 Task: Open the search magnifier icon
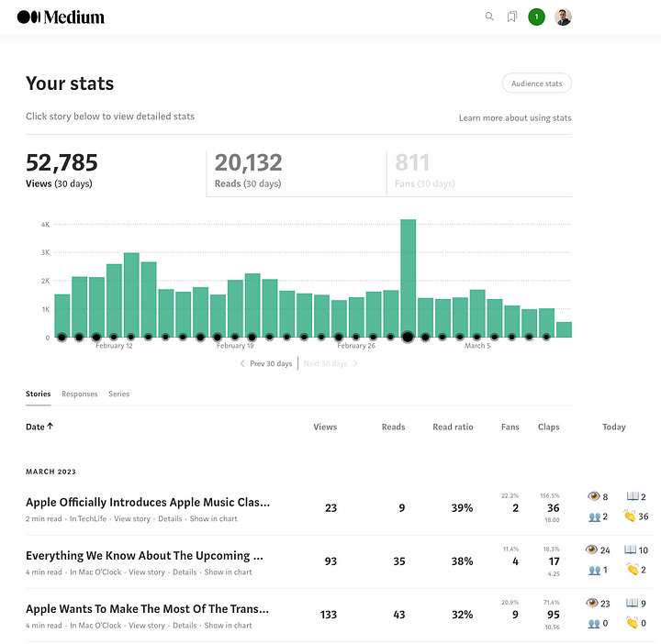[489, 17]
